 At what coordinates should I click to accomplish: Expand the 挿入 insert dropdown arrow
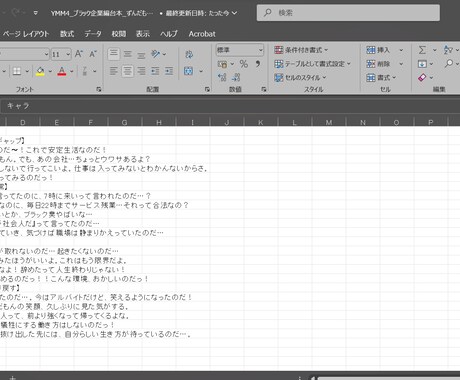tap(401, 50)
